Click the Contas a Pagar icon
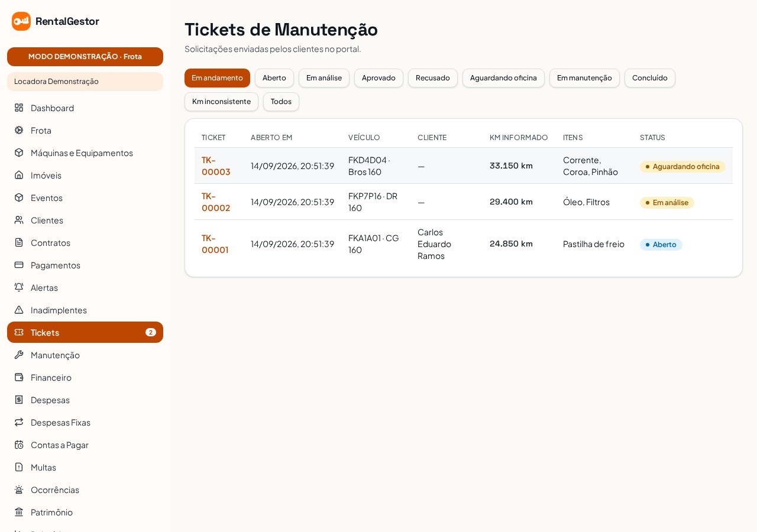The height and width of the screenshot is (532, 757). point(19,445)
